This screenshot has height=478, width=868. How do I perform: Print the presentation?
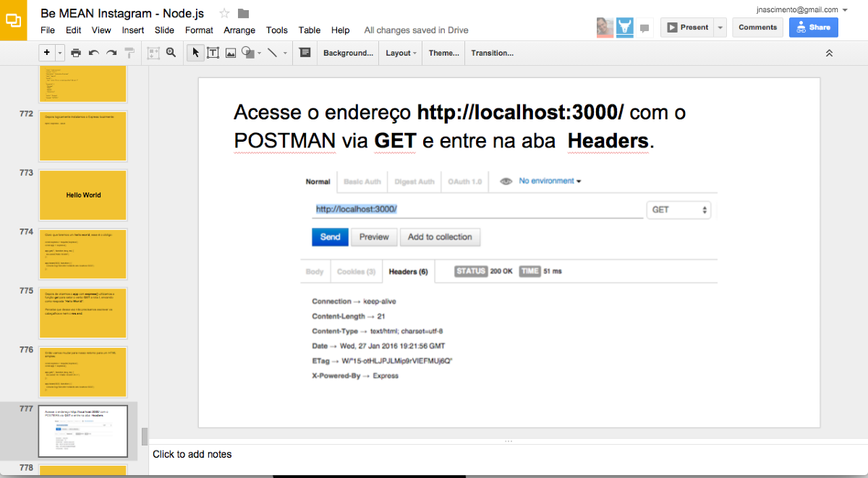(x=76, y=53)
